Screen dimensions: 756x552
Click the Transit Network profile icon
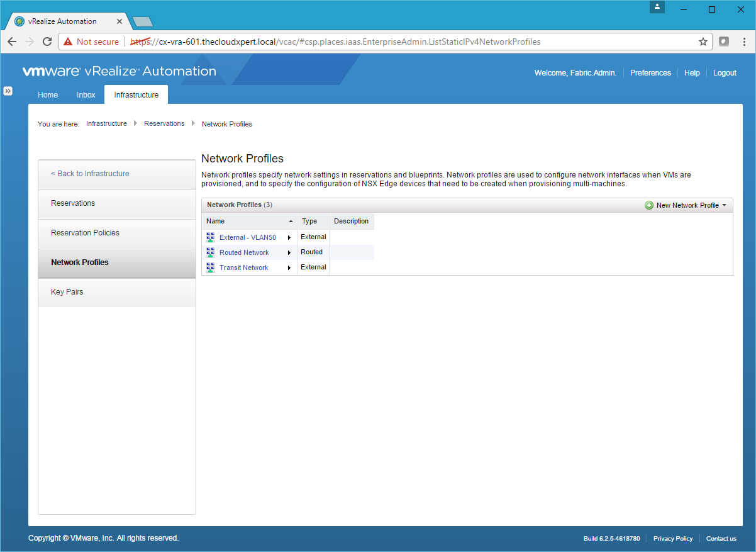pyautogui.click(x=211, y=268)
